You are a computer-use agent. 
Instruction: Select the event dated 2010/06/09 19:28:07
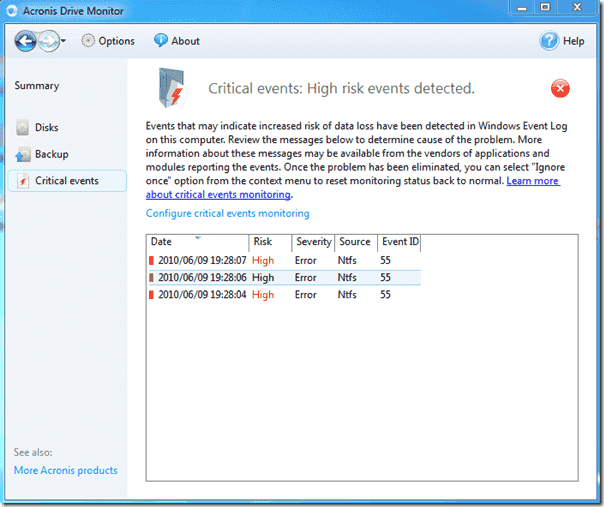(284, 260)
